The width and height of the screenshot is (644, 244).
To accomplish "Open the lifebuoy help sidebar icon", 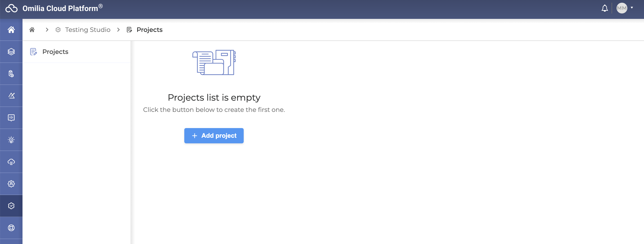I will [11, 228].
